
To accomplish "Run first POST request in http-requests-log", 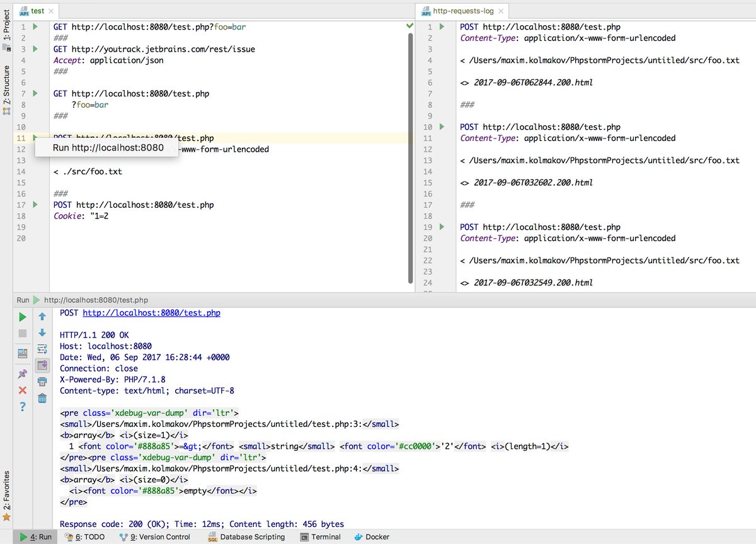I will 442,26.
